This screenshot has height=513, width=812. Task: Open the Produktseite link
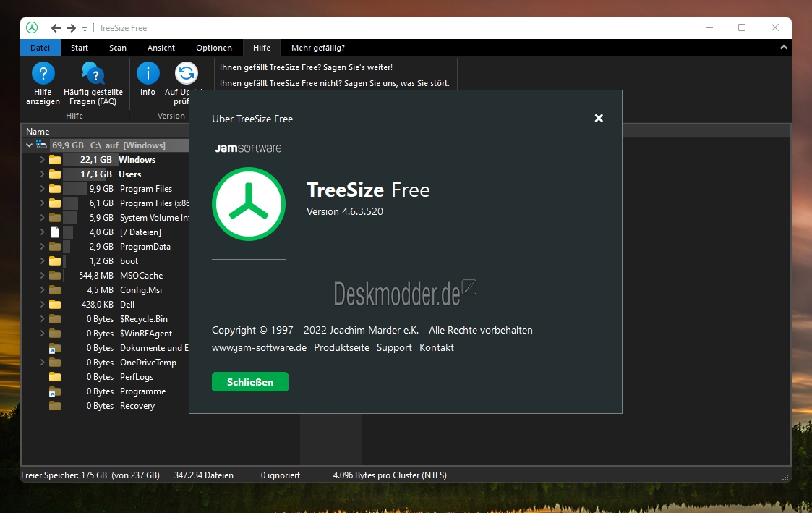pos(342,348)
